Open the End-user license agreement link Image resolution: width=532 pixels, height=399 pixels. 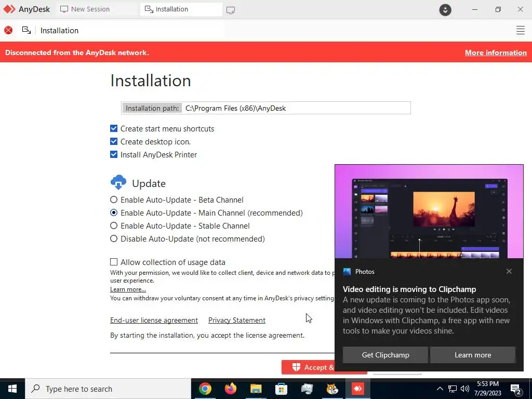[x=154, y=320]
